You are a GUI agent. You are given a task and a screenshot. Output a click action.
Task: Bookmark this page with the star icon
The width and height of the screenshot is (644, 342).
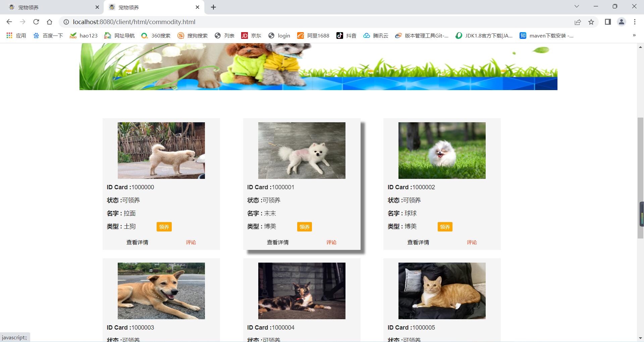click(x=591, y=22)
